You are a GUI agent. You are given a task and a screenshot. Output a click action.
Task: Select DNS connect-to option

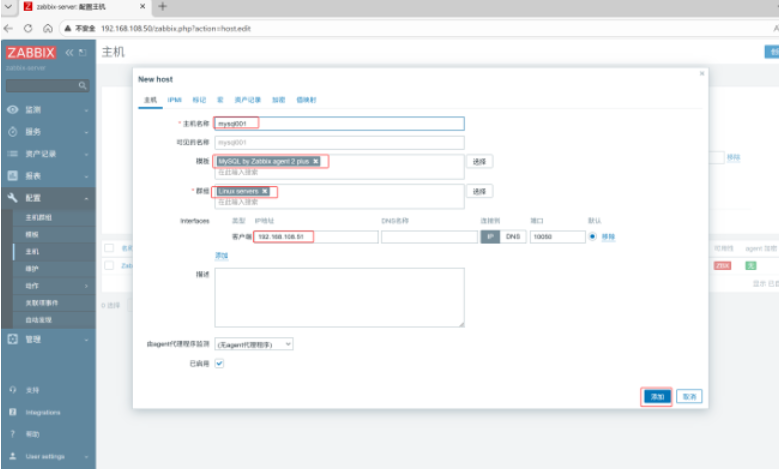point(513,236)
